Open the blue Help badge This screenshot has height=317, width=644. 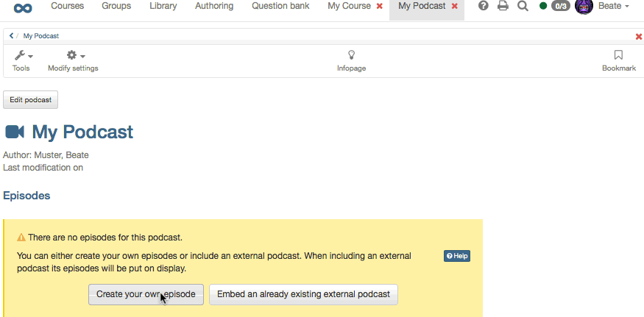tap(456, 256)
